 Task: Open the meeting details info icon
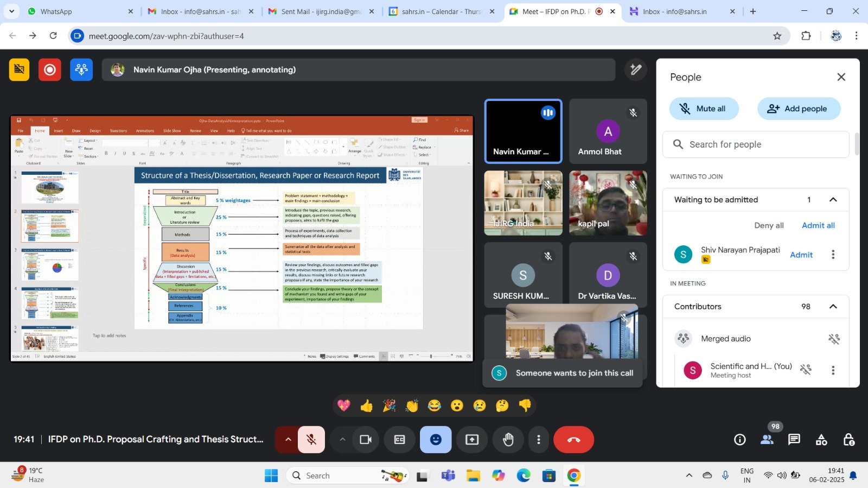pos(740,440)
